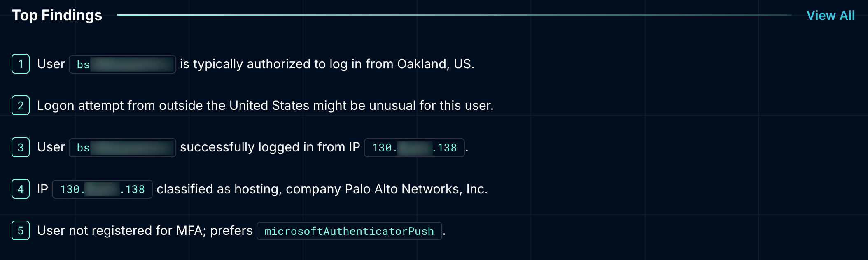This screenshot has width=868, height=260.
Task: Click the word 'User' in finding 1
Action: pos(51,64)
